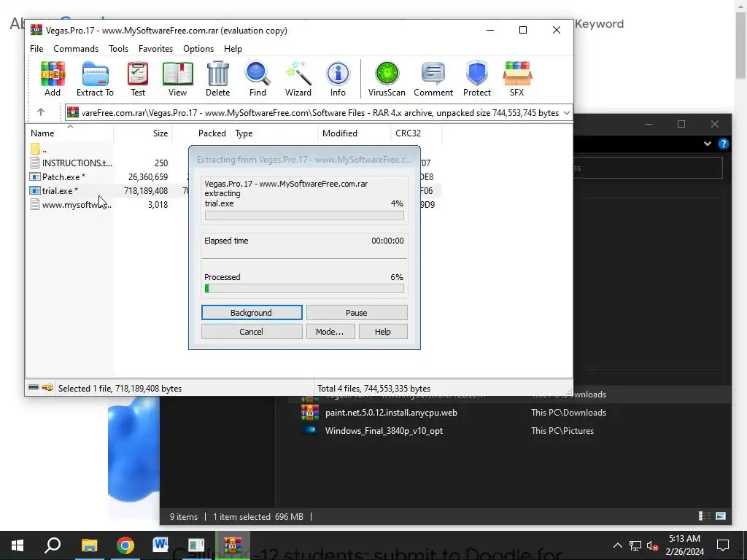The image size is (747, 560).
Task: Select Windows_Final_3840p_v10_opt in Explorer
Action: (x=384, y=430)
